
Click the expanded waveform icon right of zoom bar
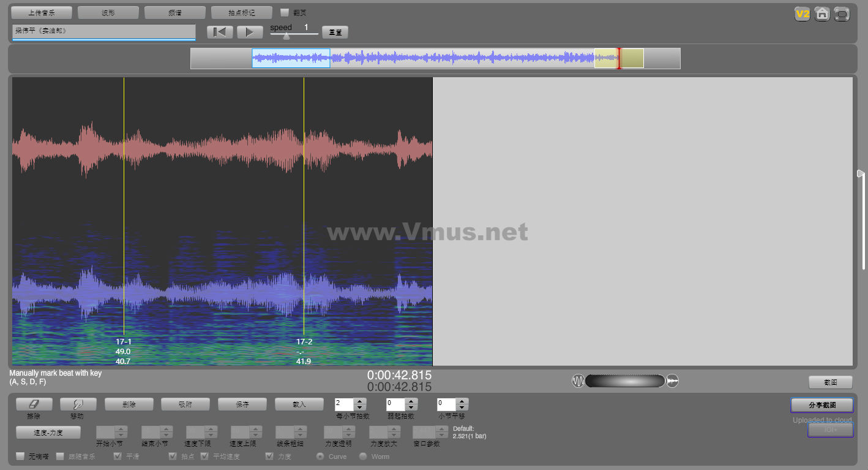tap(673, 381)
